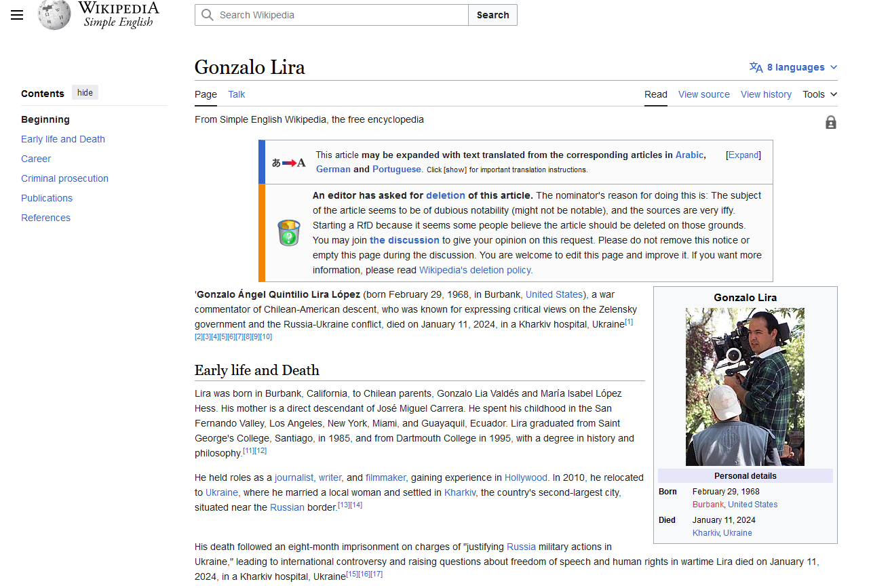This screenshot has height=588, width=871.
Task: Focus the Search Wikipedia input field
Action: coord(332,15)
